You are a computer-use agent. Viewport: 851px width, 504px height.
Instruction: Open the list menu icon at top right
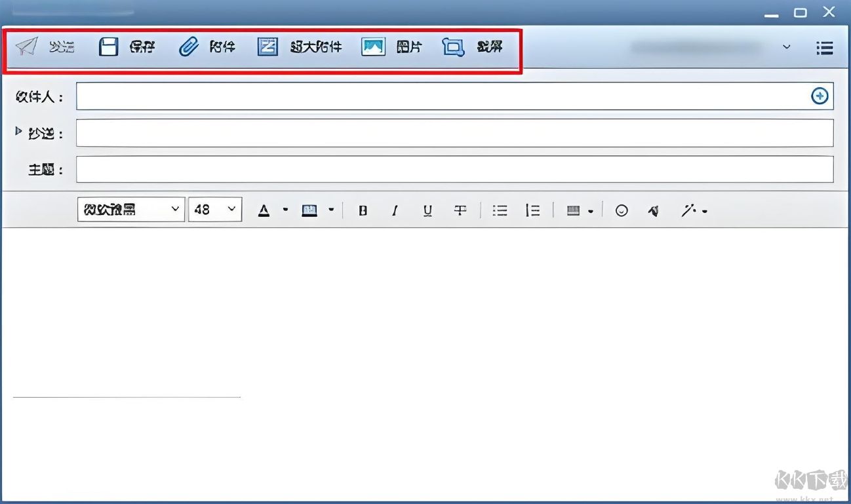[x=824, y=48]
